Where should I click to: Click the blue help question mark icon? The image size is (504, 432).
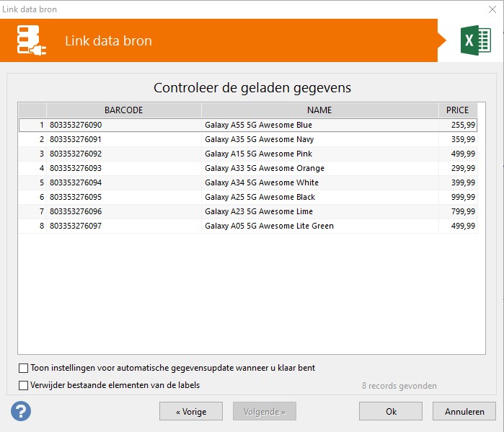[21, 411]
